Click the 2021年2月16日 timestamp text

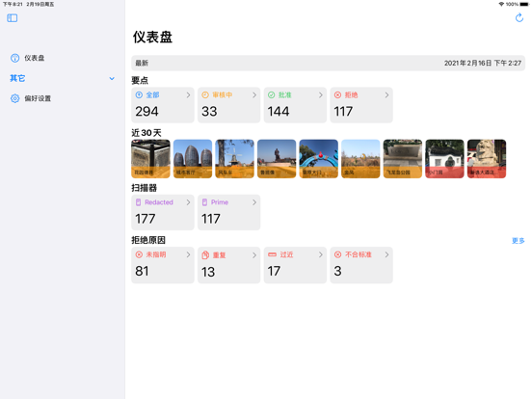click(x=483, y=63)
